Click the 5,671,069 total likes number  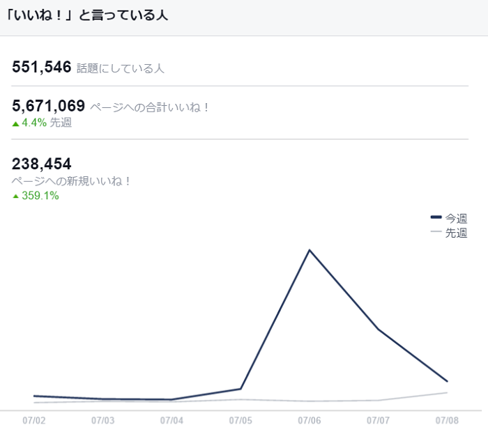click(x=49, y=106)
